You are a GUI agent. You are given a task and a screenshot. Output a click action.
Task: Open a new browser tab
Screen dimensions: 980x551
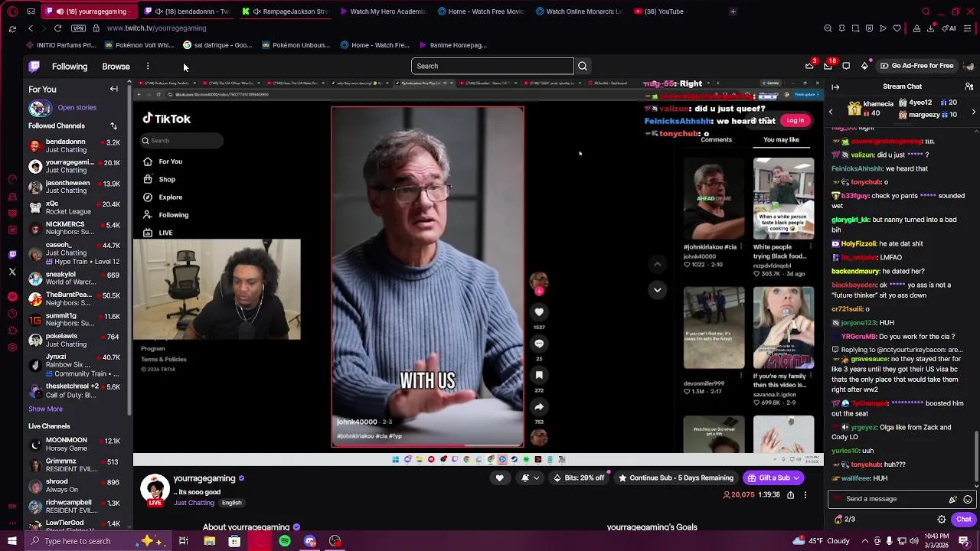pyautogui.click(x=733, y=11)
